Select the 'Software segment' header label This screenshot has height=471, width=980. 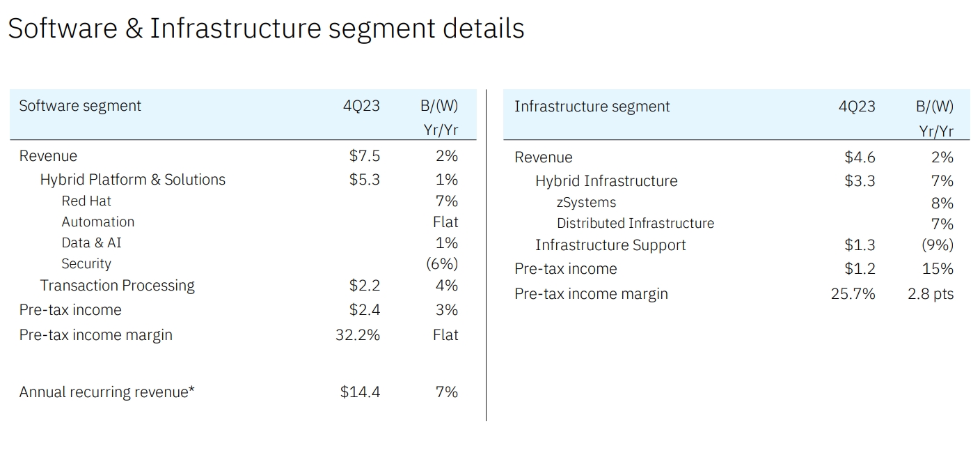80,106
